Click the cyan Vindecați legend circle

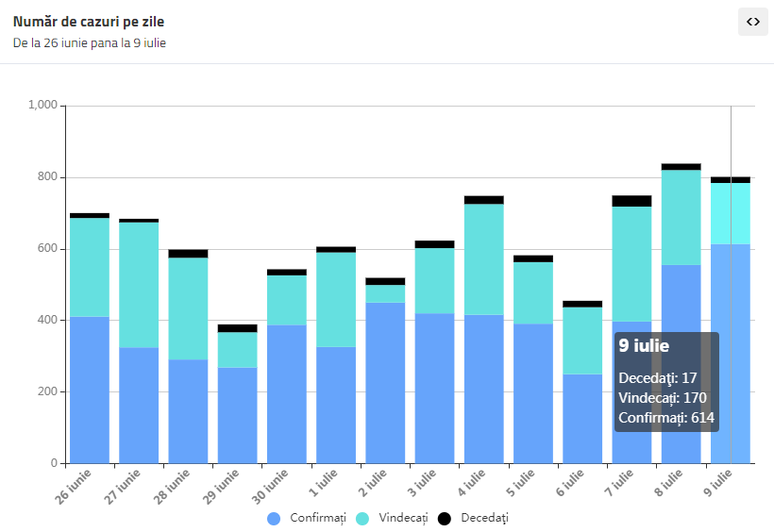click(362, 519)
